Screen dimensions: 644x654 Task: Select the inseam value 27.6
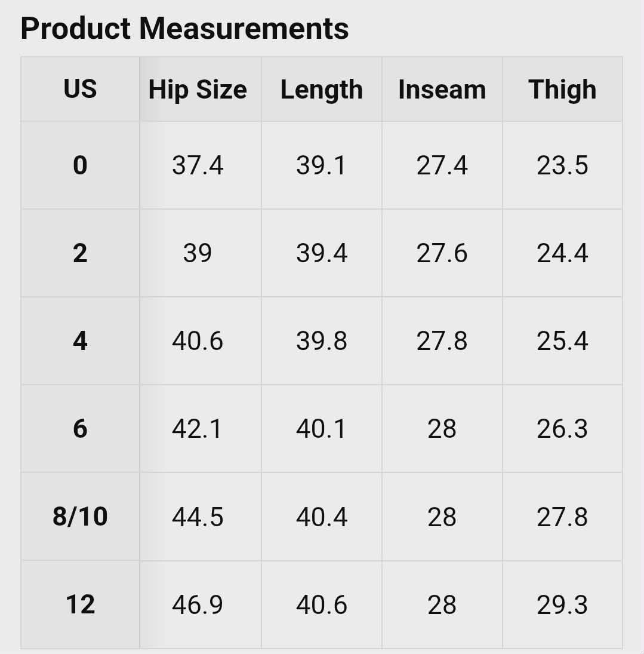point(442,253)
